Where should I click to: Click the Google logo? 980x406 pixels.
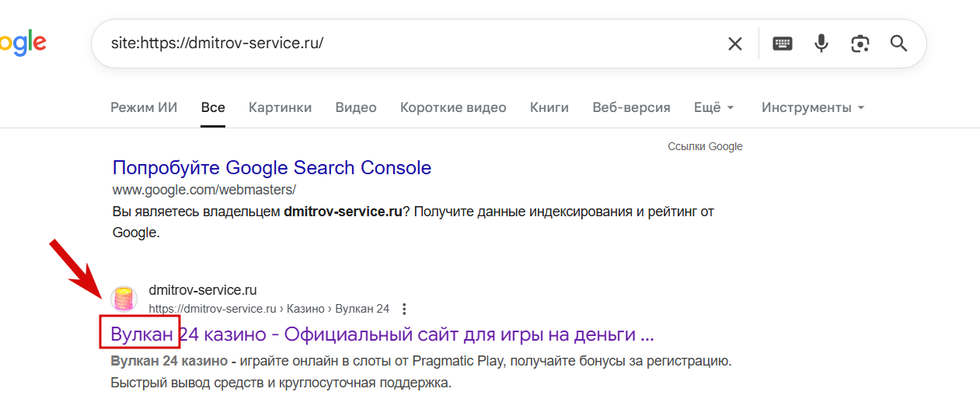[22, 44]
